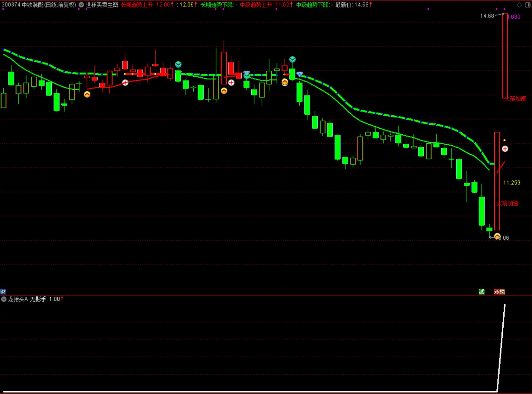The width and height of the screenshot is (532, 394).
Task: Click the blue 财 tag at the chart bottom
Action: pos(3,292)
